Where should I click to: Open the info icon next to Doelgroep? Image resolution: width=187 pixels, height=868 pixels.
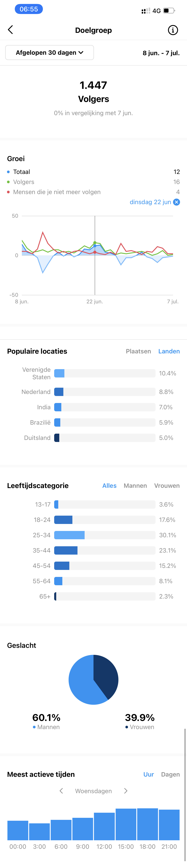[x=173, y=30]
